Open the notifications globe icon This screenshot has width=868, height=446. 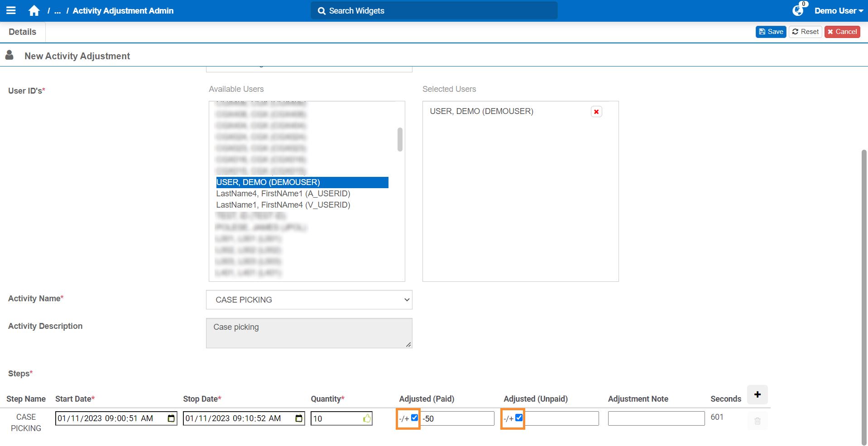pos(798,10)
